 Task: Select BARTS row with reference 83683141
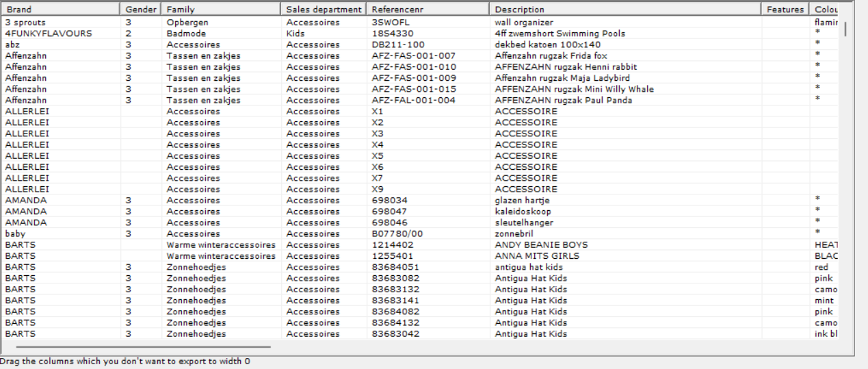tap(421, 301)
